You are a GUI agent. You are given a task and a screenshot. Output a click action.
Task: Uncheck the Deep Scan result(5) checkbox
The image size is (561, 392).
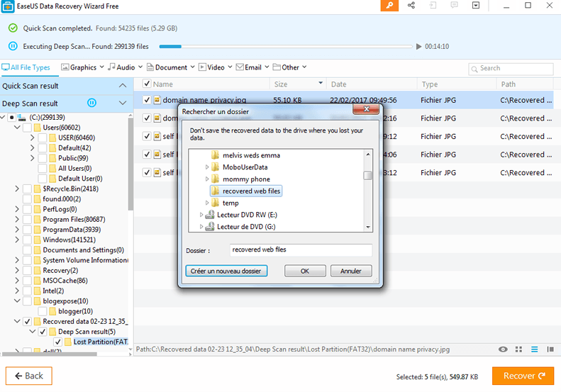click(43, 332)
